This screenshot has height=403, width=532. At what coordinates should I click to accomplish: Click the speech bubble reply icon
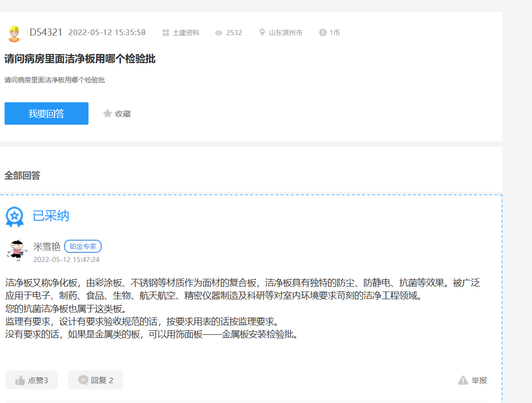83,380
